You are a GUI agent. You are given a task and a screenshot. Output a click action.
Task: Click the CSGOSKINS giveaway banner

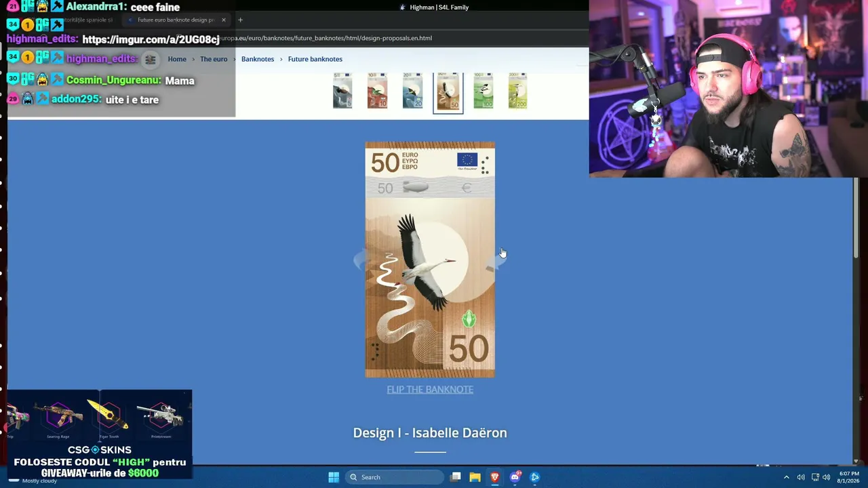pos(100,434)
